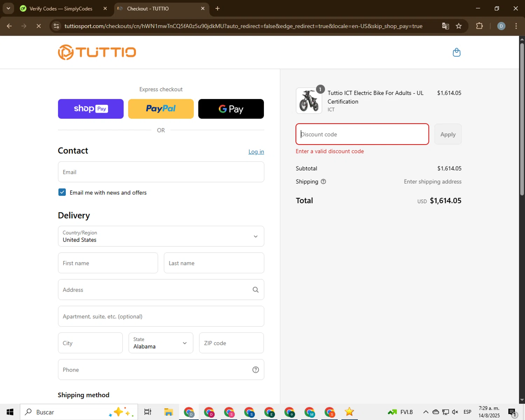
Task: Open the translate page icon
Action: point(445,26)
